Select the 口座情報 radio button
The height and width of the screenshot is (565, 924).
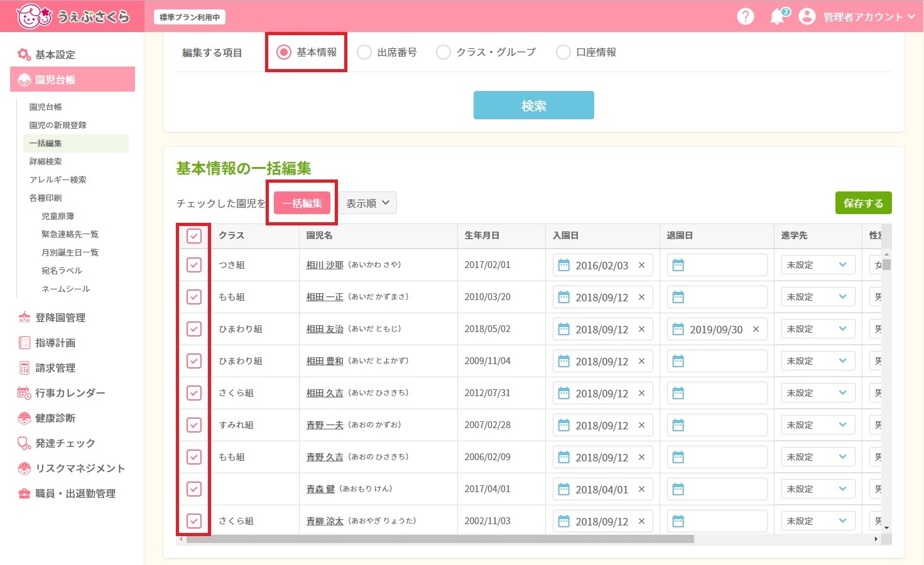pyautogui.click(x=563, y=52)
